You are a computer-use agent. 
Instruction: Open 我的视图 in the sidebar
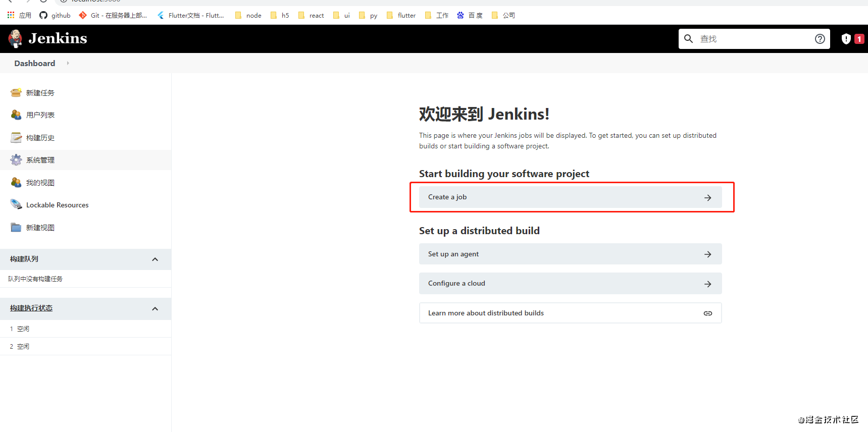pyautogui.click(x=40, y=183)
